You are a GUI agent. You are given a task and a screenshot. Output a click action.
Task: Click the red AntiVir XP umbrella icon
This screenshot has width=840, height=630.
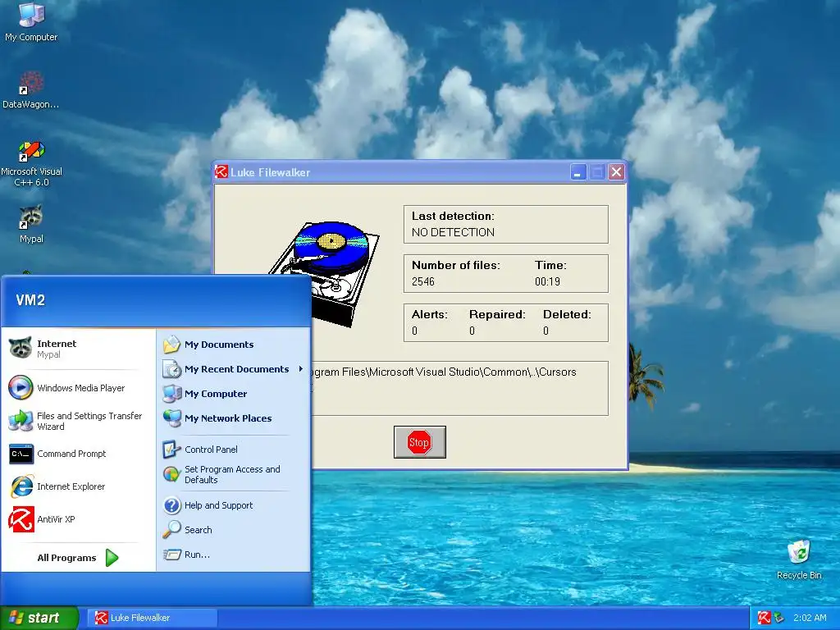[x=21, y=519]
